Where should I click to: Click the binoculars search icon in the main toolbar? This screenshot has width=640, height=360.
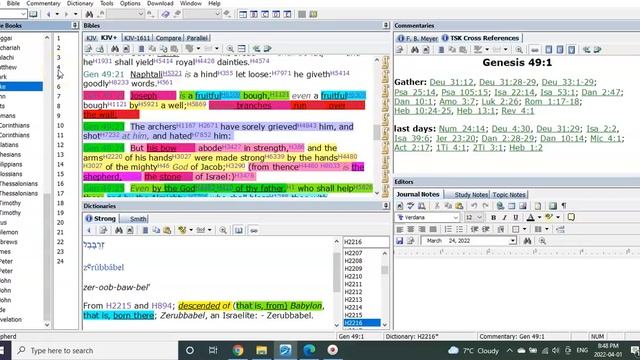(89, 14)
